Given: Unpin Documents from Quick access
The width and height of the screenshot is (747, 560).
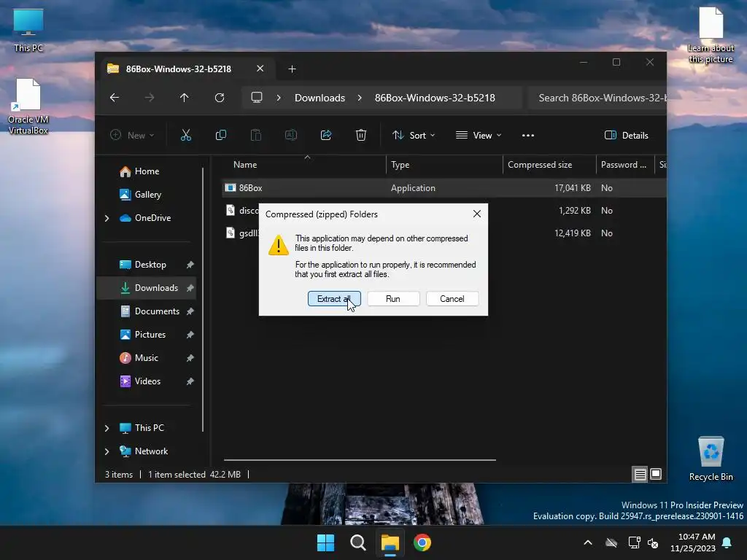Looking at the screenshot, I should coord(190,311).
